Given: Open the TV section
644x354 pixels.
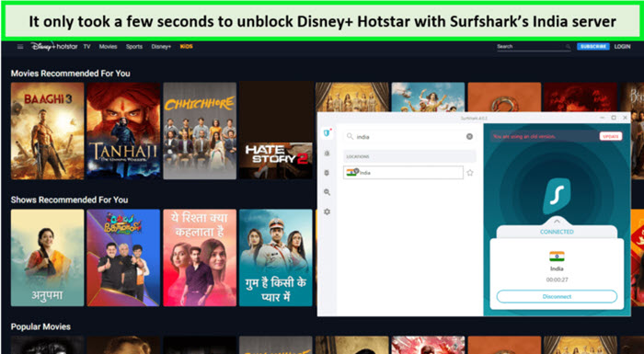Looking at the screenshot, I should (86, 46).
